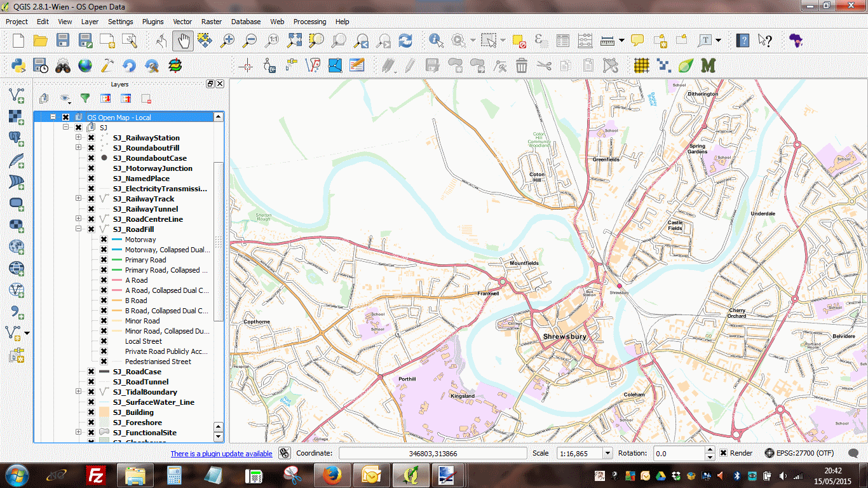
Task: Open the Processing menu
Action: tap(309, 22)
